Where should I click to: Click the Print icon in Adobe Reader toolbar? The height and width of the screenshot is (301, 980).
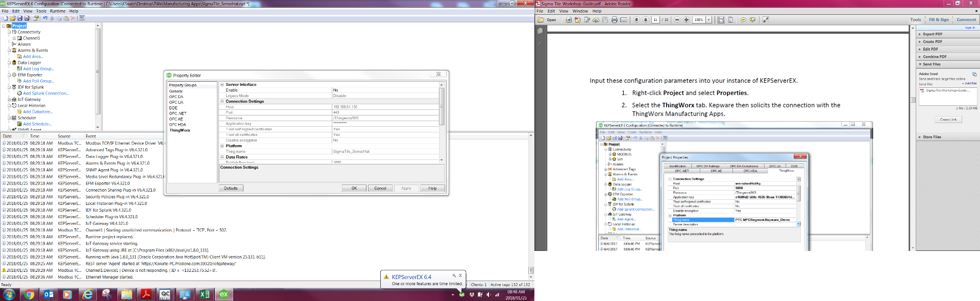(615, 20)
